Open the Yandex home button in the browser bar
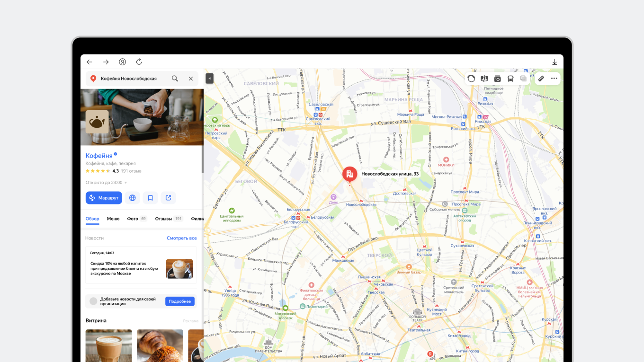This screenshot has width=644, height=362. point(122,62)
